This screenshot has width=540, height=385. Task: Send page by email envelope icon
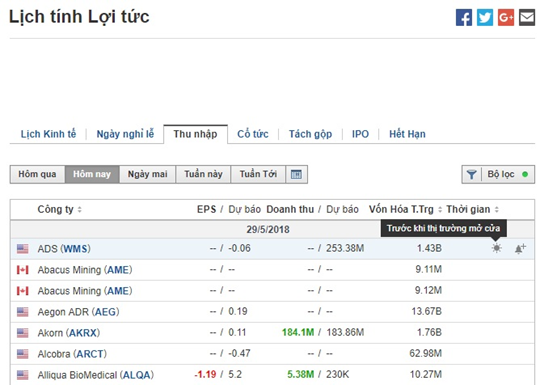527,17
